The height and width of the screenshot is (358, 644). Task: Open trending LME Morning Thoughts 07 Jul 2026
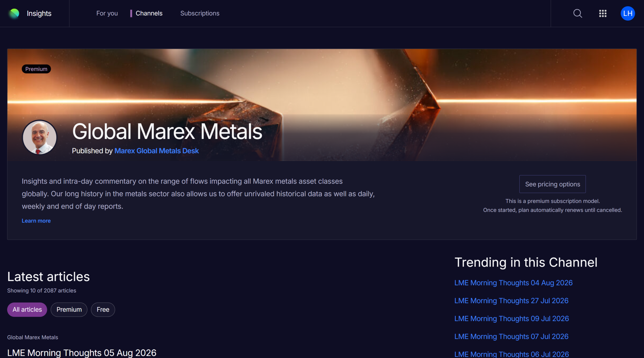(511, 336)
